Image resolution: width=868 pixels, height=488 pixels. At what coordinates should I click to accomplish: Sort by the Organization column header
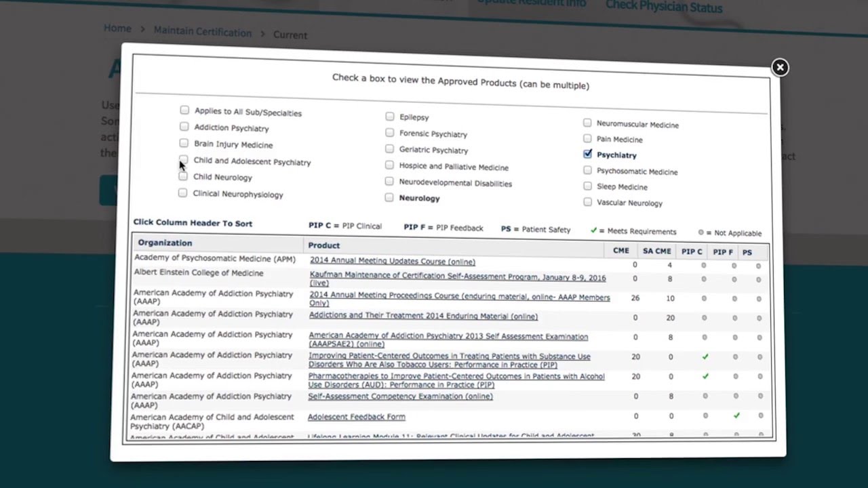[165, 243]
